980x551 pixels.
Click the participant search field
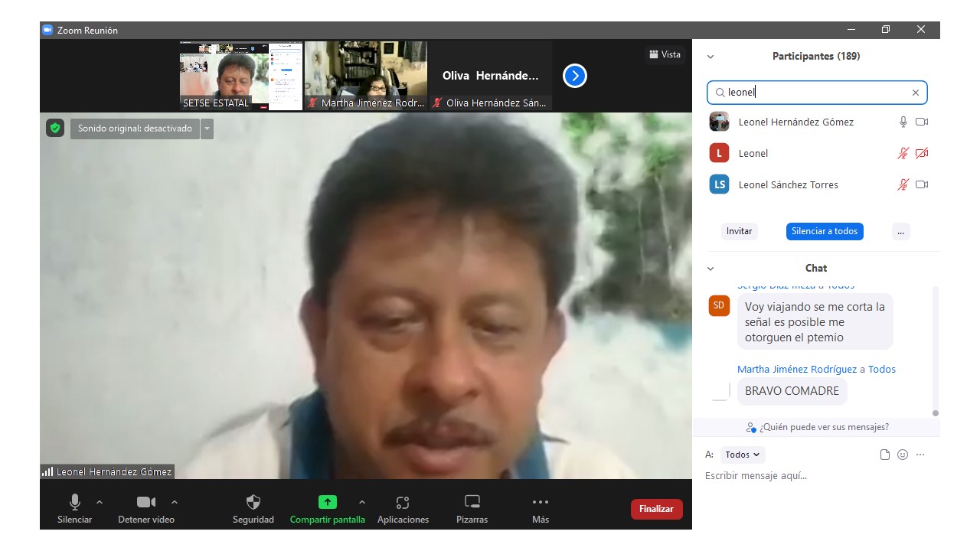(x=817, y=93)
